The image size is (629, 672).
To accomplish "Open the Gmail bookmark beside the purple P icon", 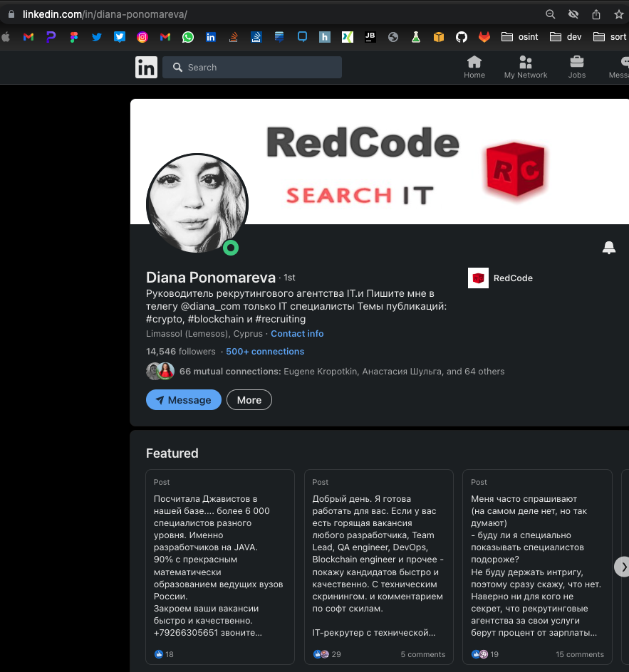I will (28, 37).
